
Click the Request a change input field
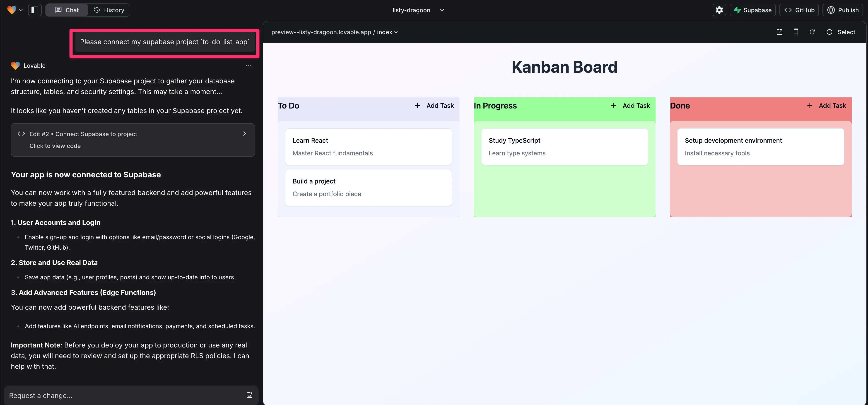125,395
